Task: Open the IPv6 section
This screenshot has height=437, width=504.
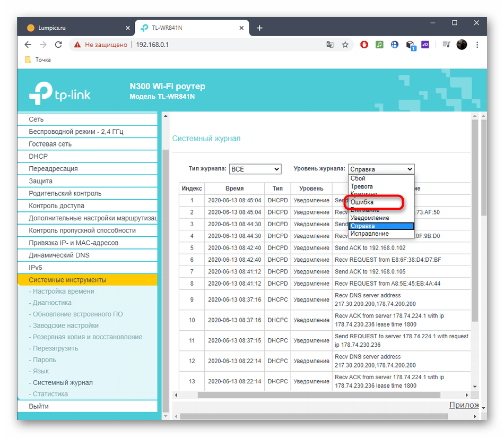Action: click(87, 268)
